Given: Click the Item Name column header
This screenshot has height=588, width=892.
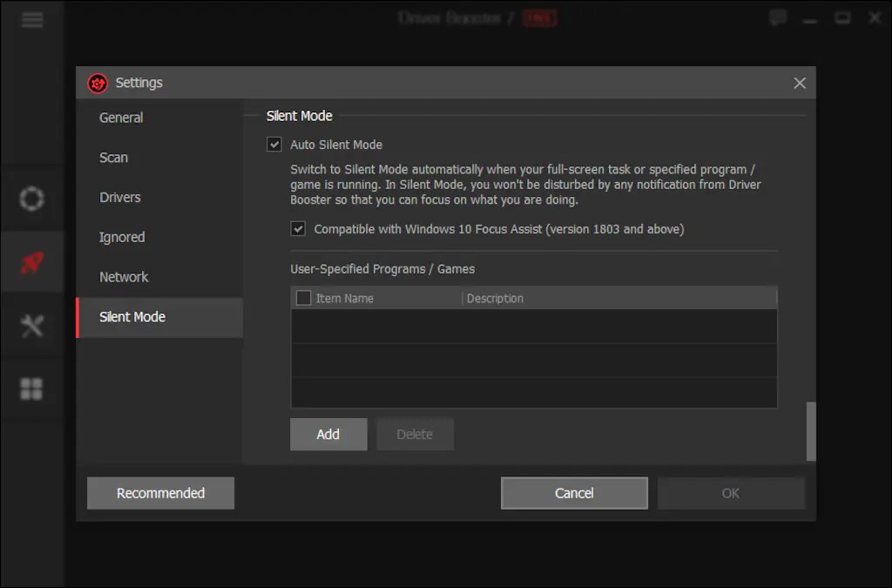Looking at the screenshot, I should [345, 299].
